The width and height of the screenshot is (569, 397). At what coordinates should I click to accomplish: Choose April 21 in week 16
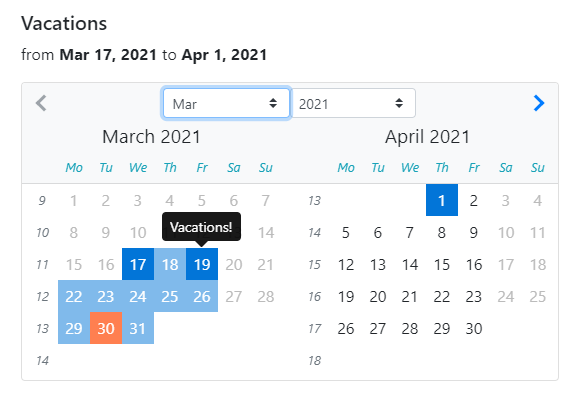[410, 296]
